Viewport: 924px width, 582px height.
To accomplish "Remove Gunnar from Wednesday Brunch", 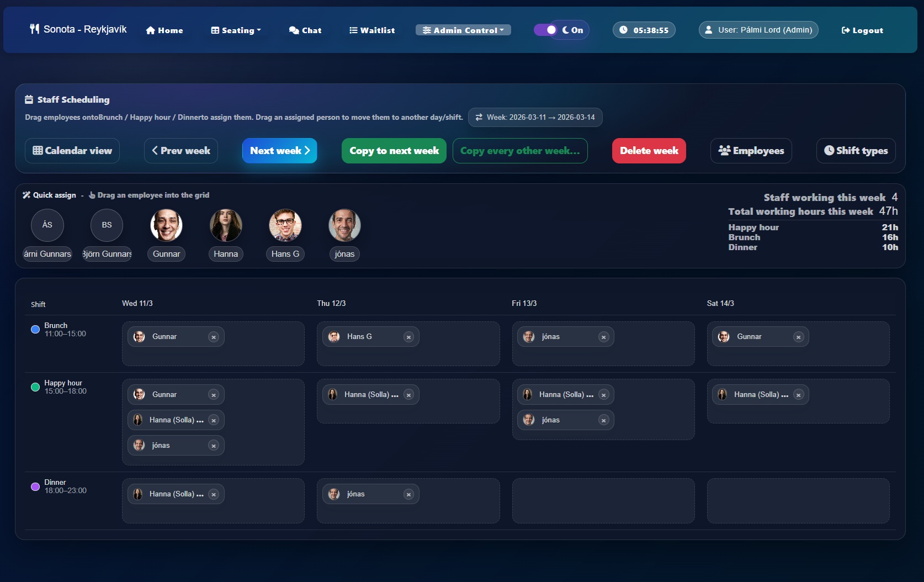I will click(214, 336).
